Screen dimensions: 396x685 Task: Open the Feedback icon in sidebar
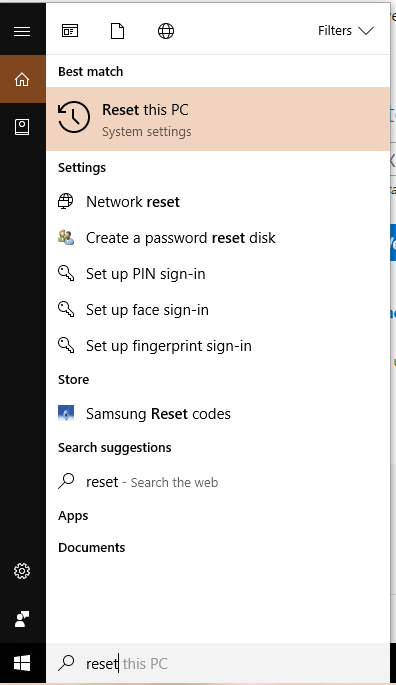tap(22, 619)
